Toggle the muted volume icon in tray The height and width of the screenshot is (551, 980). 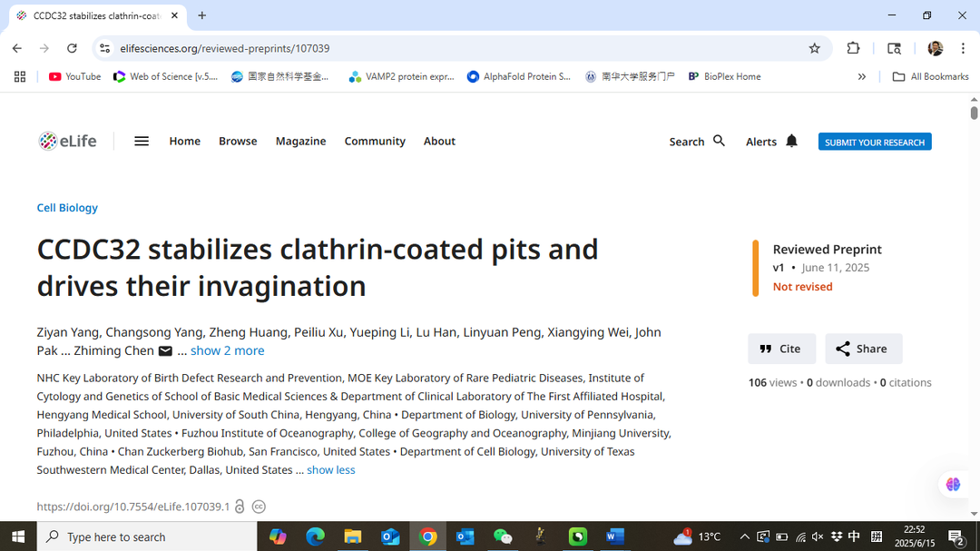pos(818,536)
